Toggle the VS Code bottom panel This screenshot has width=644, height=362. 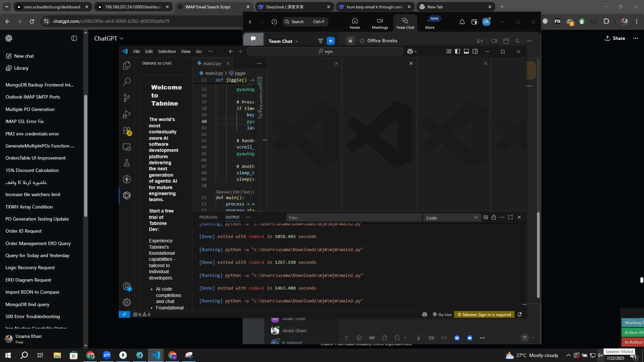[x=466, y=51]
